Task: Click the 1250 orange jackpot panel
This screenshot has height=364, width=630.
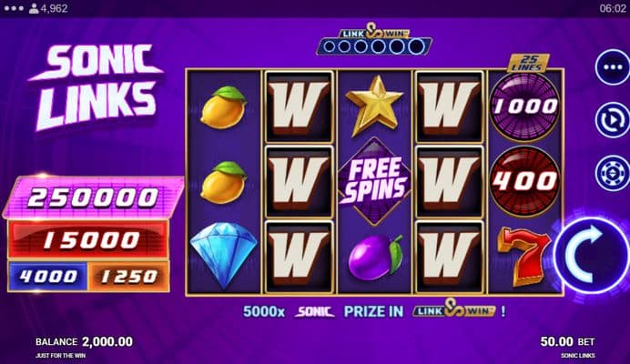Action: 128,276
